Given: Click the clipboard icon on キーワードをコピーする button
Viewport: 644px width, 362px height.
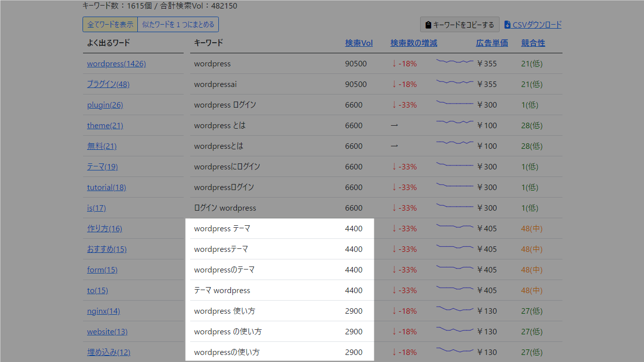Looking at the screenshot, I should [428, 24].
